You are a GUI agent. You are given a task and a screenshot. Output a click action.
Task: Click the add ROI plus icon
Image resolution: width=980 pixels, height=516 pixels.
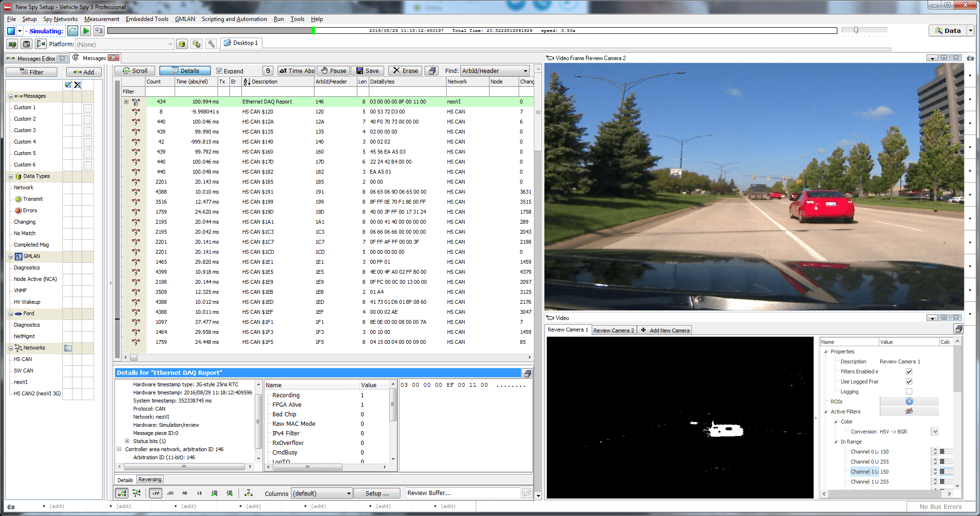909,402
